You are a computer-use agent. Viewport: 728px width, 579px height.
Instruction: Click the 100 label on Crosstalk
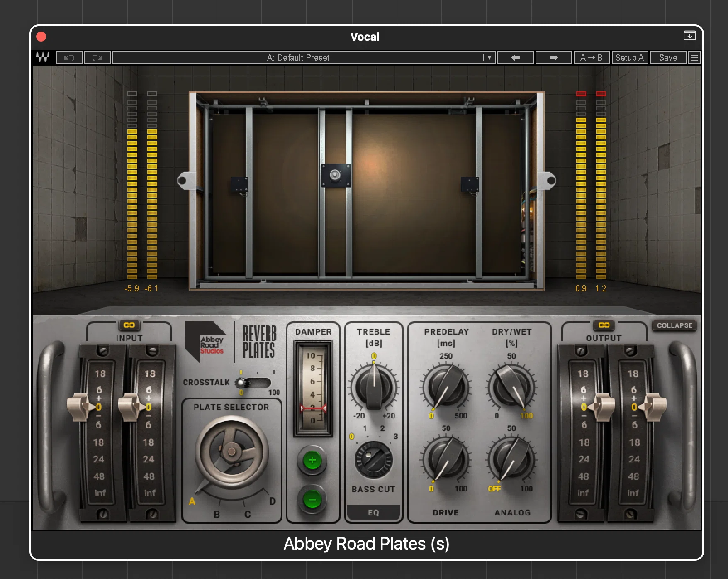[x=274, y=393]
